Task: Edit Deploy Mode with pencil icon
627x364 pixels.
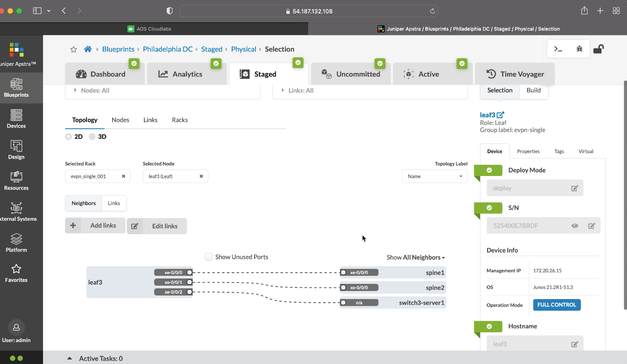Action: 575,188
